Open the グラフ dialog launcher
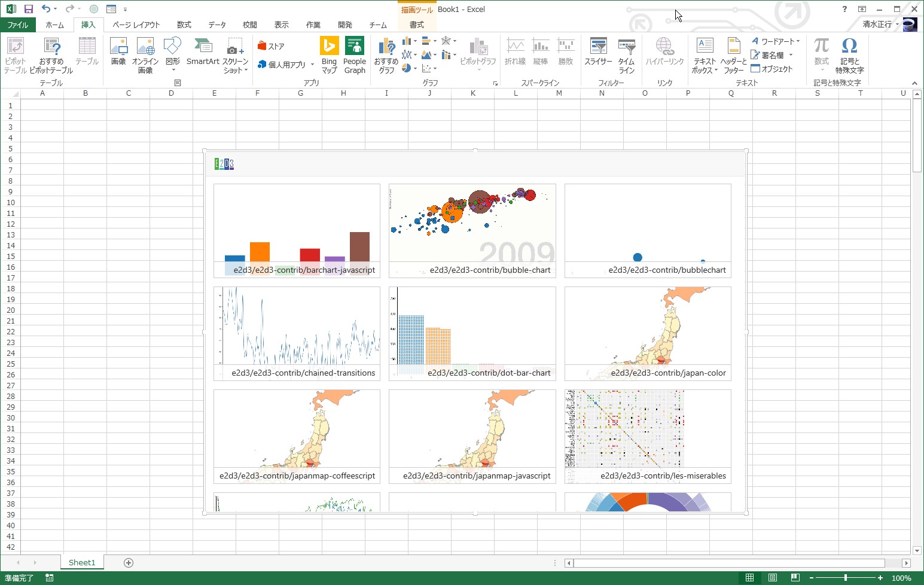Viewport: 924px width, 585px height. (495, 83)
